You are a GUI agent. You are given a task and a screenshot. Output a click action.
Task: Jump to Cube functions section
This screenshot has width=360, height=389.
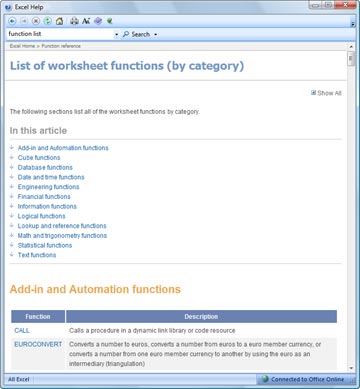tap(39, 157)
